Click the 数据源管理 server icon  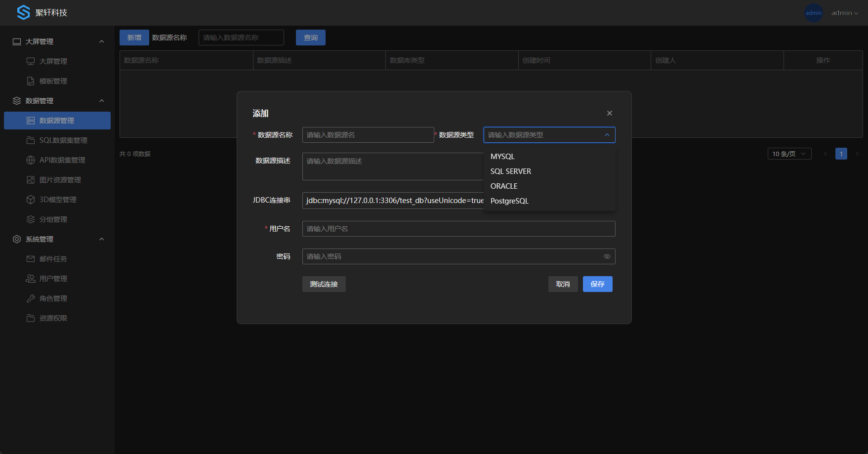point(31,121)
